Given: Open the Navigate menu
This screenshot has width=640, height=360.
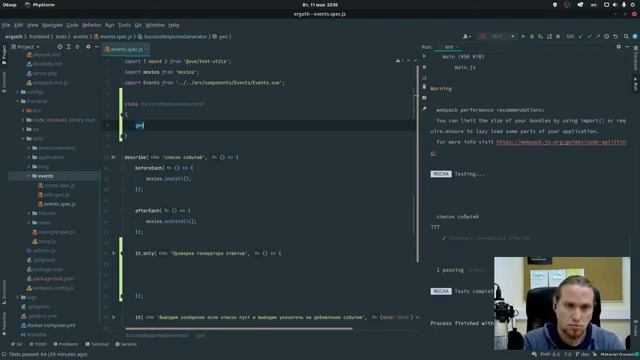Looking at the screenshot, I should [52, 25].
